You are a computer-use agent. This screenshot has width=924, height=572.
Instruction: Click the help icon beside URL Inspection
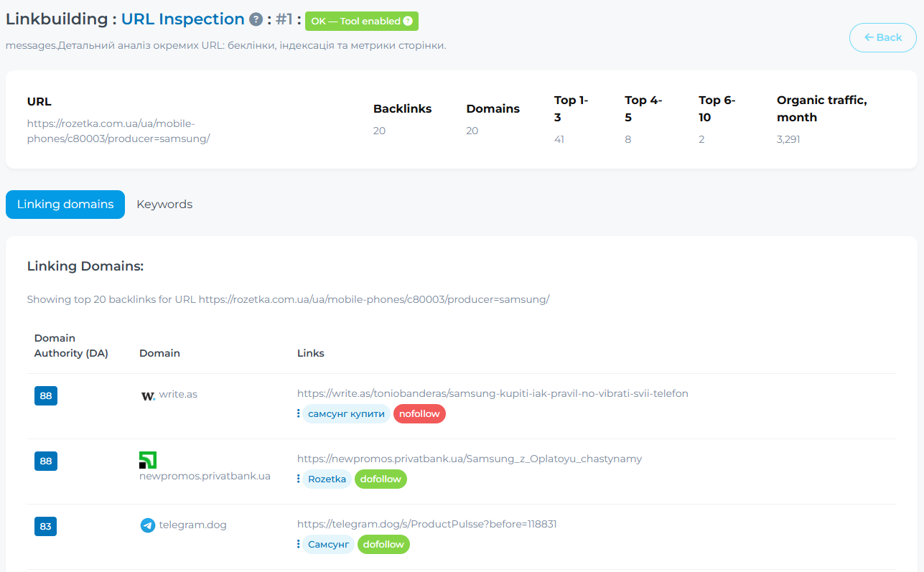tap(256, 20)
